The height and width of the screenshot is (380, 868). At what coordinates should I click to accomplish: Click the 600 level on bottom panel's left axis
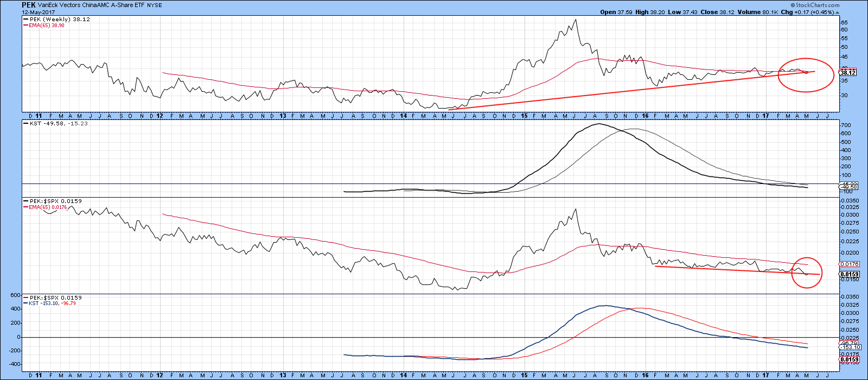pos(16,295)
